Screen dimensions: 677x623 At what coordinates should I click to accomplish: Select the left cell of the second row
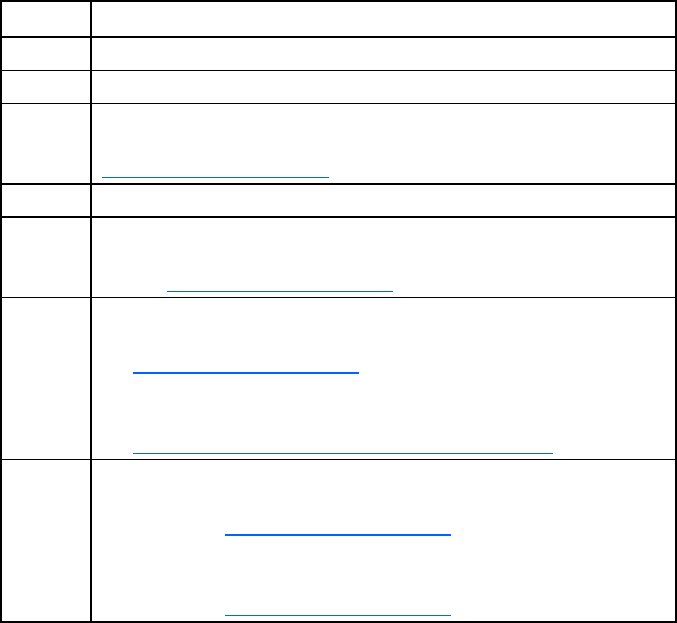click(46, 54)
